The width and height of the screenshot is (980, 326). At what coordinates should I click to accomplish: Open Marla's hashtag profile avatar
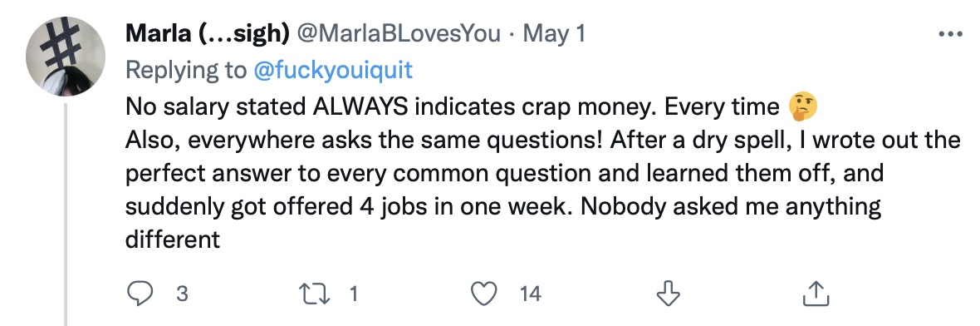click(x=66, y=56)
